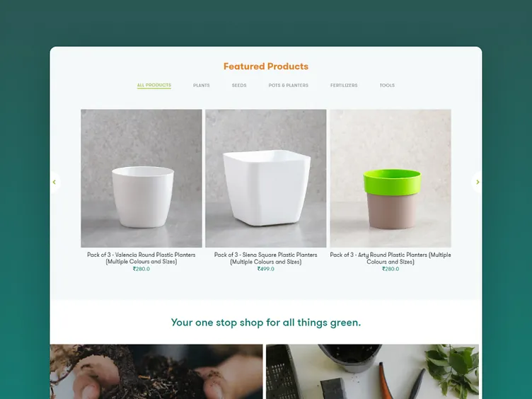Open the gardening tools photo banner

pyautogui.click(x=373, y=371)
